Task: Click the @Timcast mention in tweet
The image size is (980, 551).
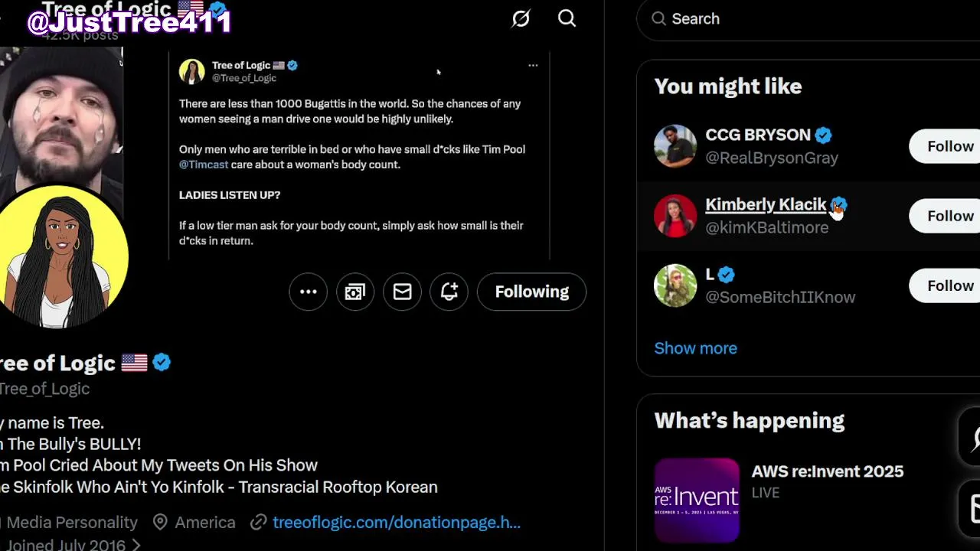Action: pos(204,165)
